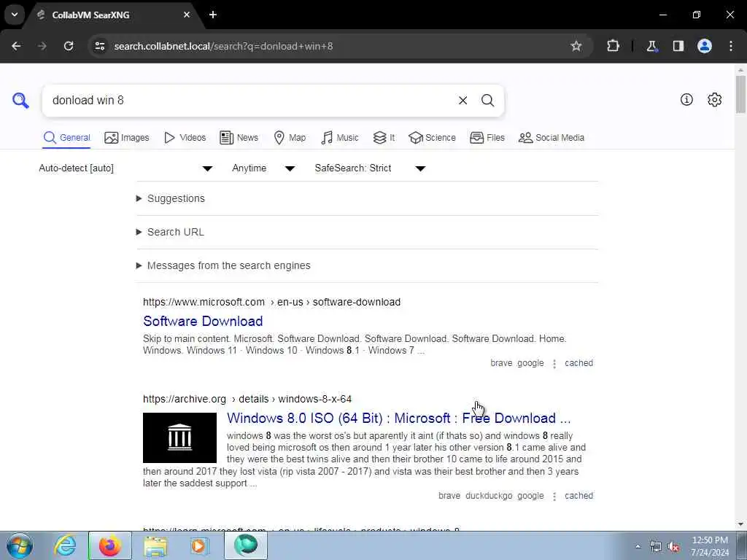Open the Chrome profile avatar
The image size is (747, 560).
(x=705, y=46)
